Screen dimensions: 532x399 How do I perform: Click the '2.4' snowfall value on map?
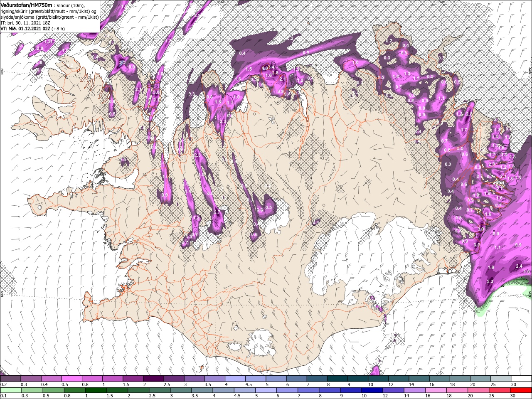click(x=519, y=266)
